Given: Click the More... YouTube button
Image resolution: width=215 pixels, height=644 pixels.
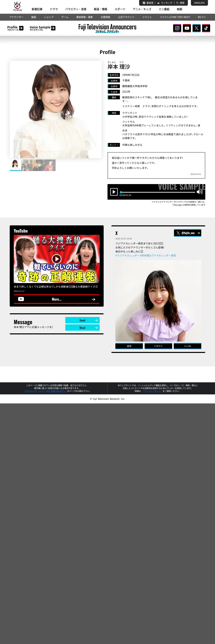Looking at the screenshot, I should pyautogui.click(x=57, y=299).
